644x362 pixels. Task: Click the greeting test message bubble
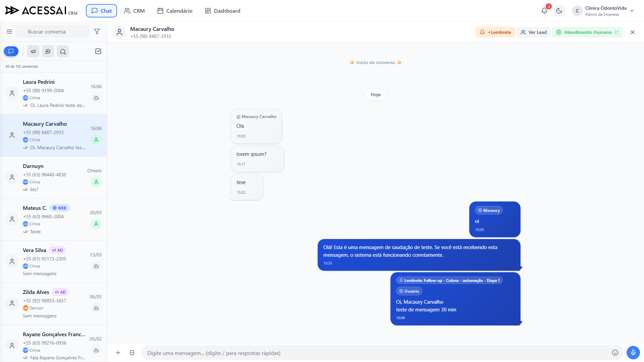[x=419, y=255]
